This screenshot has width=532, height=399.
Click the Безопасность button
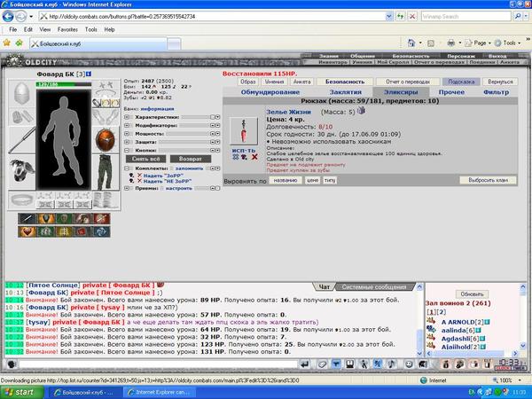[x=345, y=82]
